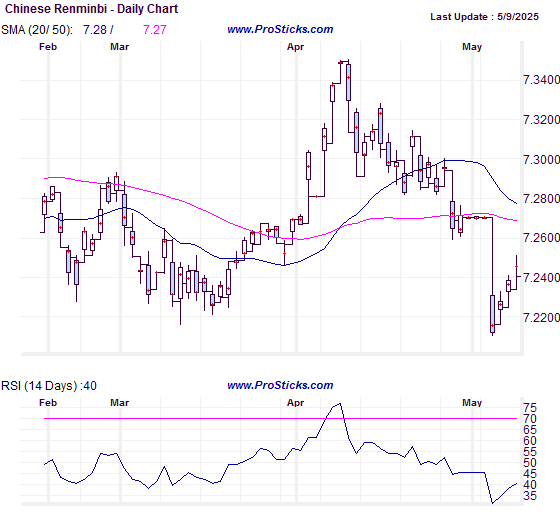Click the May label on price chart
Screen dimensions: 560x525
point(472,47)
